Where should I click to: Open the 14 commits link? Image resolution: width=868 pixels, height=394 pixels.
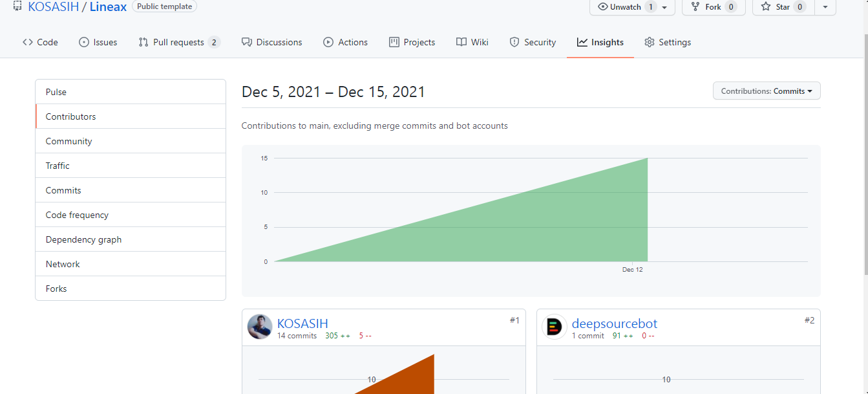(x=297, y=336)
